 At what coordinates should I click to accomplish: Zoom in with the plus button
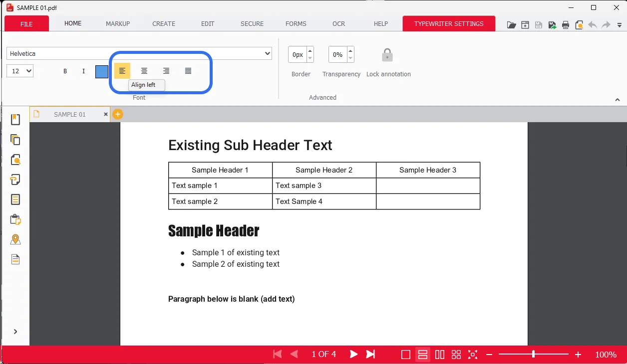click(x=578, y=355)
